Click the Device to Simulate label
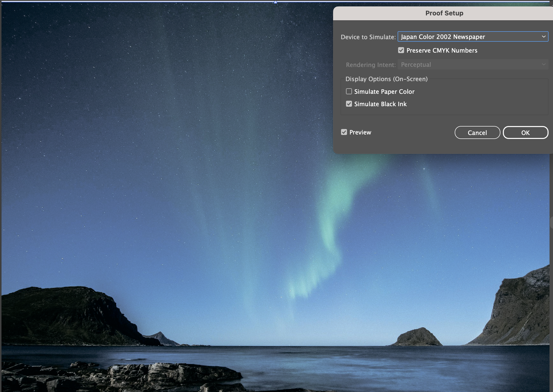This screenshot has width=553, height=392. 368,37
